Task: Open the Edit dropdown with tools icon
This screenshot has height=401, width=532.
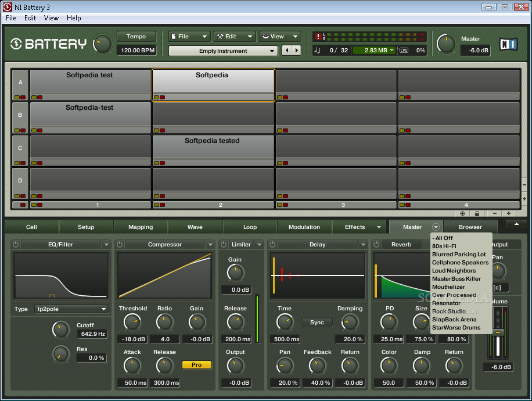Action: point(235,37)
